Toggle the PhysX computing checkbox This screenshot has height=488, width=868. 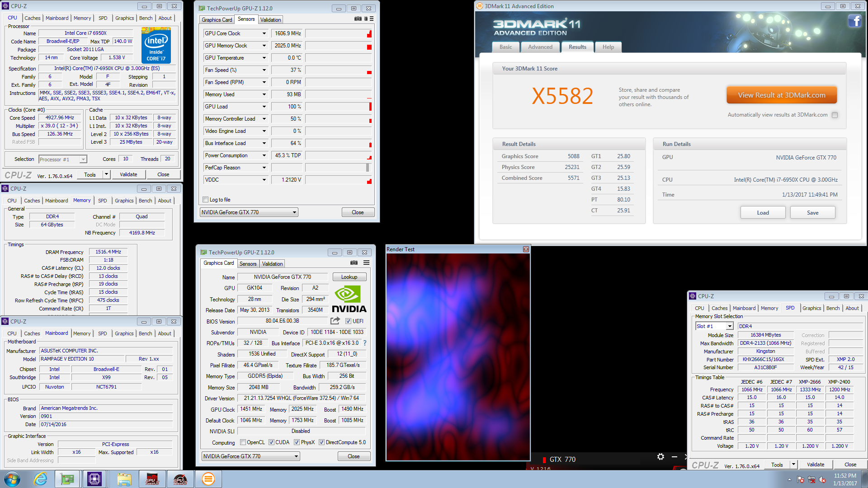tap(297, 442)
